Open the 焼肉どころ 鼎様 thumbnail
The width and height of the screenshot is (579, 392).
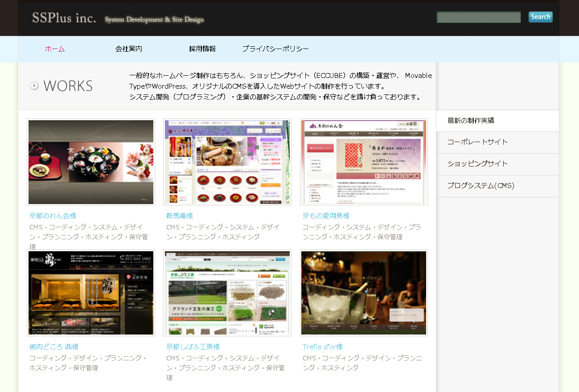pos(91,293)
